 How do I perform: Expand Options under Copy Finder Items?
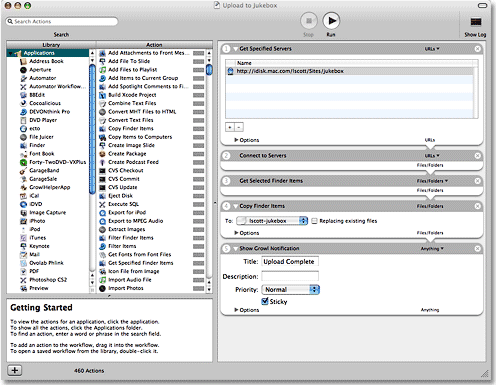coord(236,233)
